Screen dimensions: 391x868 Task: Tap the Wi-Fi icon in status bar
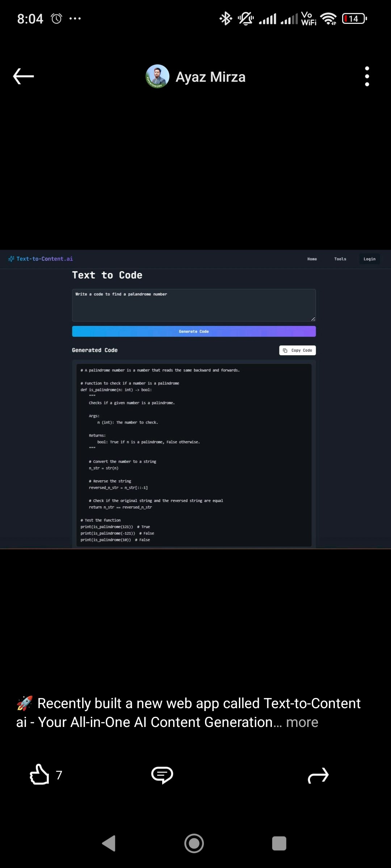(x=328, y=18)
